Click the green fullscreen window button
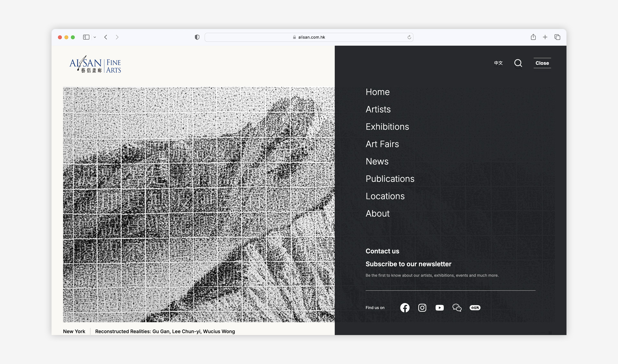 tap(73, 37)
